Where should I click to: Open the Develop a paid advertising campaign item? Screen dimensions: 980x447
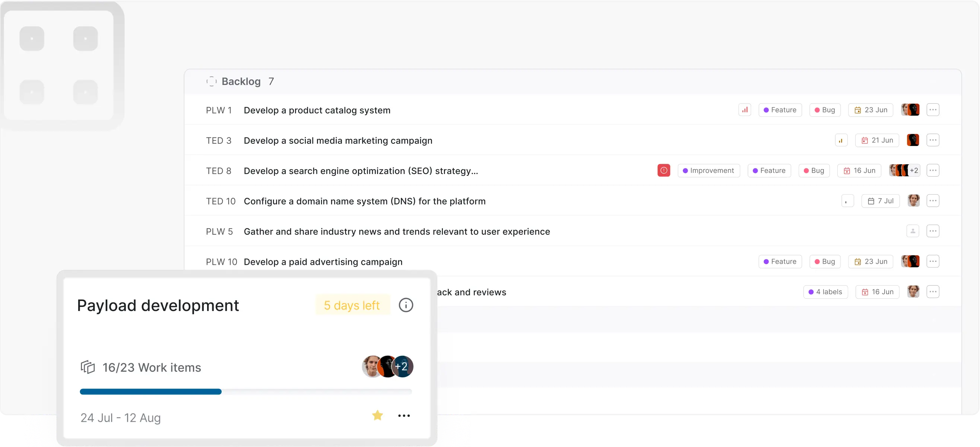pyautogui.click(x=323, y=262)
